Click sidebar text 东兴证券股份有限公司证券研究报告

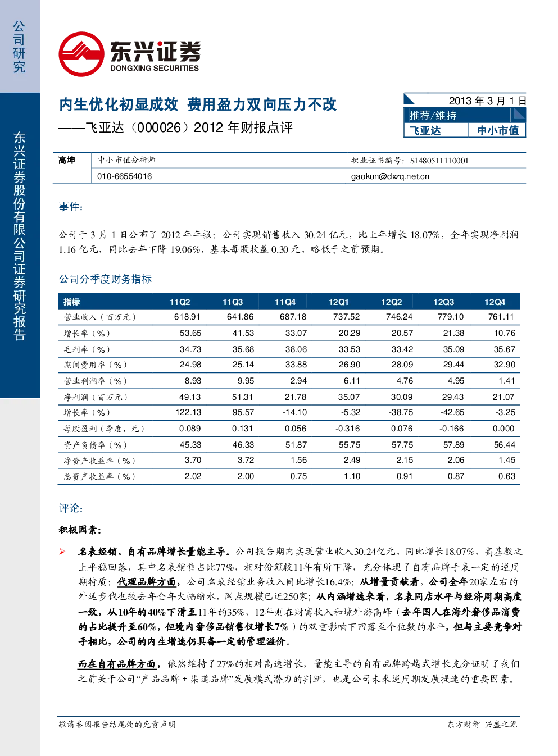[20, 236]
